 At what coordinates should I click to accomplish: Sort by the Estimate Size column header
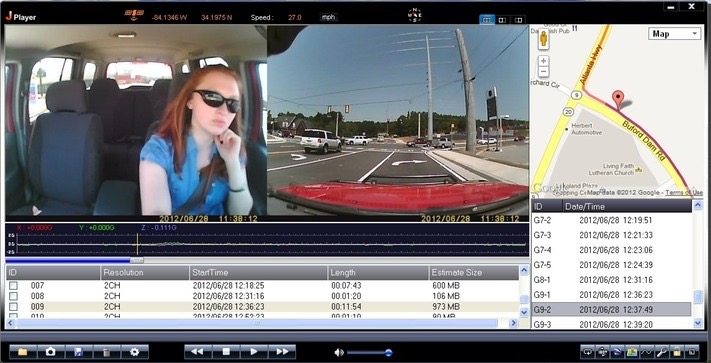[x=474, y=273]
